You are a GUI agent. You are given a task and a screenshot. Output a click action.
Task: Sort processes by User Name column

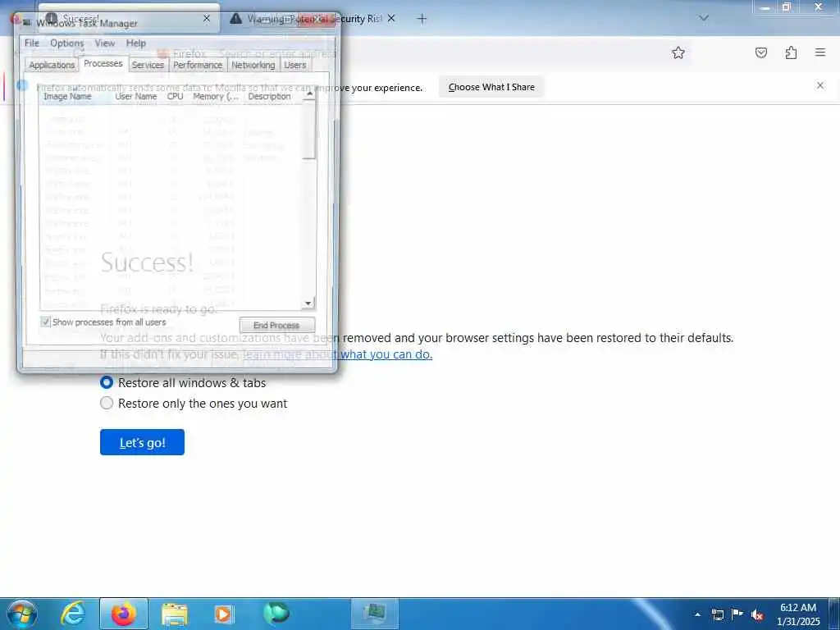136,97
